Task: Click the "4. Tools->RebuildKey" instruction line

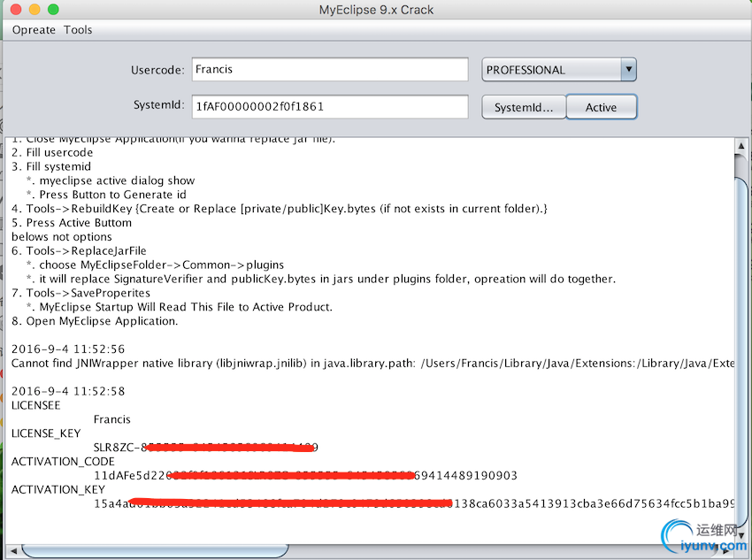Action: coord(280,209)
